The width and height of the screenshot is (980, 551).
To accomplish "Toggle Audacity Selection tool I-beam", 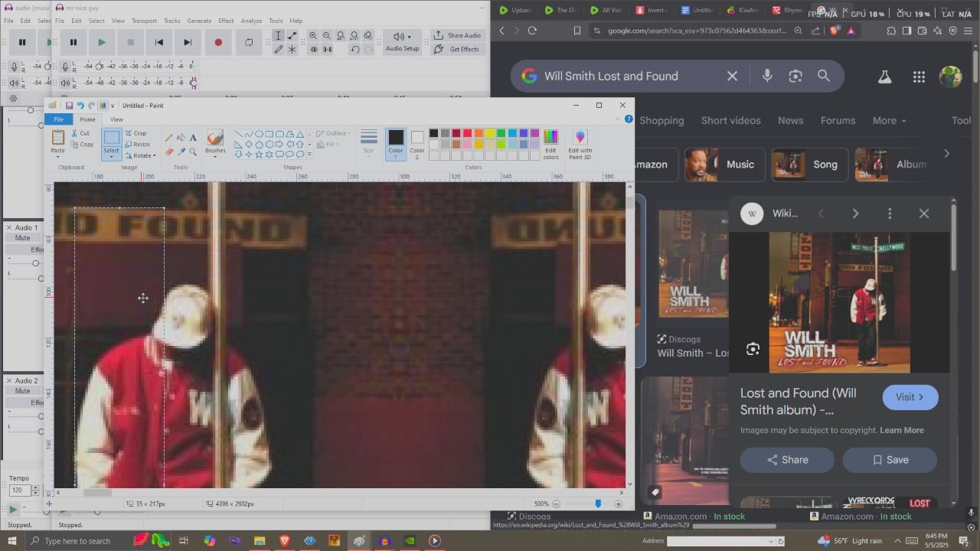I will (x=279, y=36).
